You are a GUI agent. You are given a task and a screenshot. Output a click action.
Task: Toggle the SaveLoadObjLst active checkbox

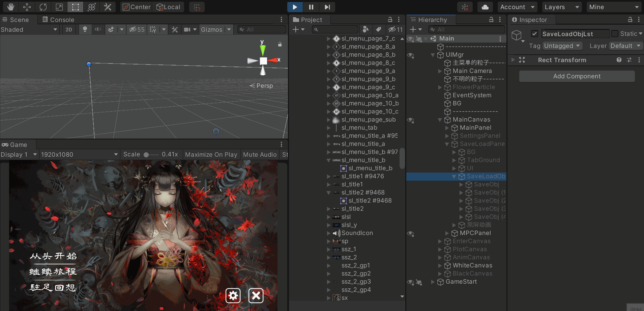pos(534,34)
